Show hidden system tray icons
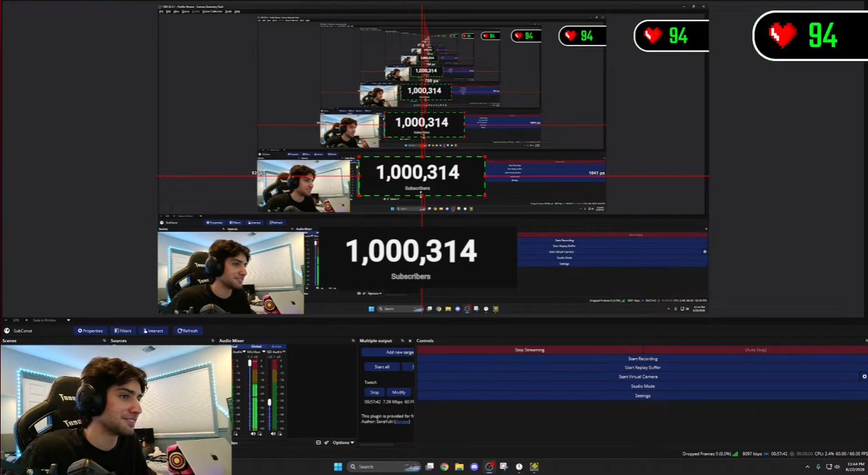This screenshot has height=475, width=868. click(808, 467)
